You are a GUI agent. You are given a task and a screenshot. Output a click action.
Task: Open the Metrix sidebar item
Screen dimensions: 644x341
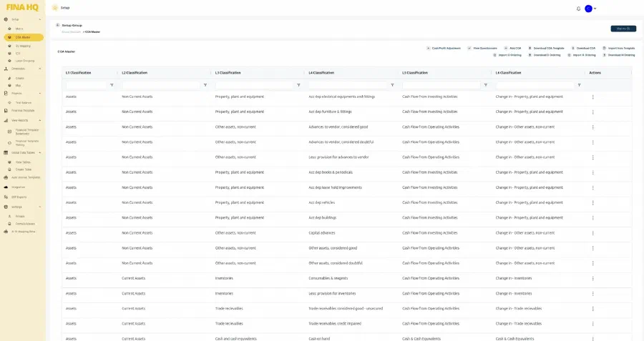click(19, 29)
